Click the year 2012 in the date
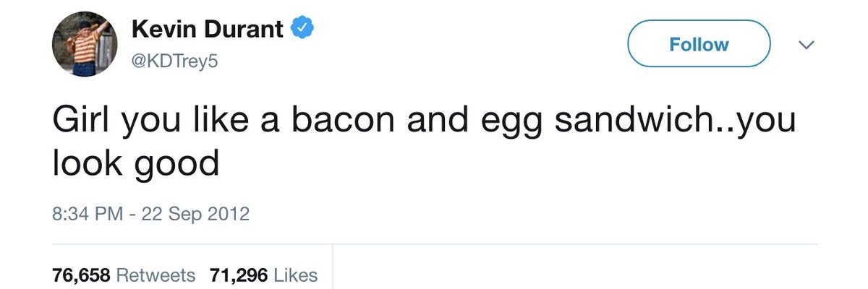 click(227, 215)
